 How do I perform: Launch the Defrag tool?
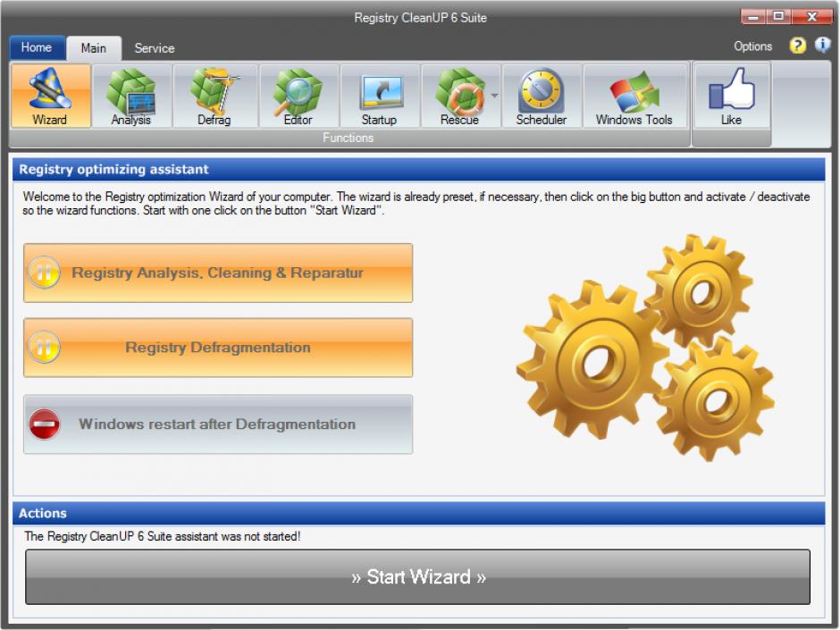point(214,96)
